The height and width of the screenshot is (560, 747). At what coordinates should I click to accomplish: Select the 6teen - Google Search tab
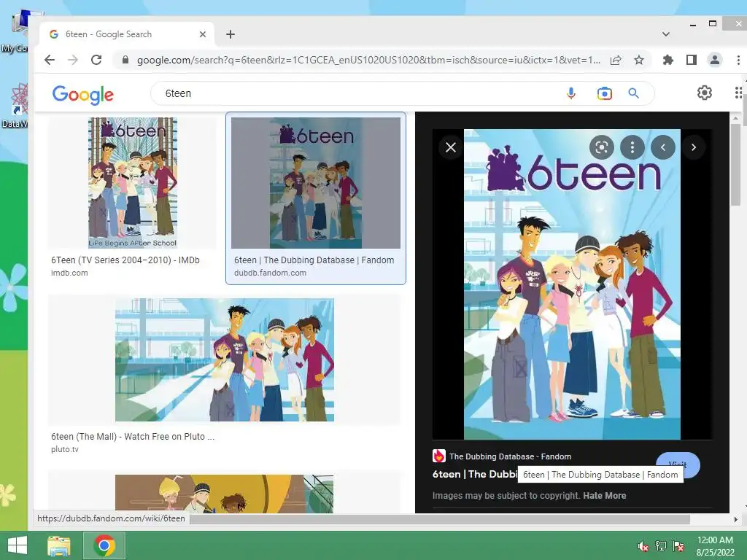tap(127, 34)
